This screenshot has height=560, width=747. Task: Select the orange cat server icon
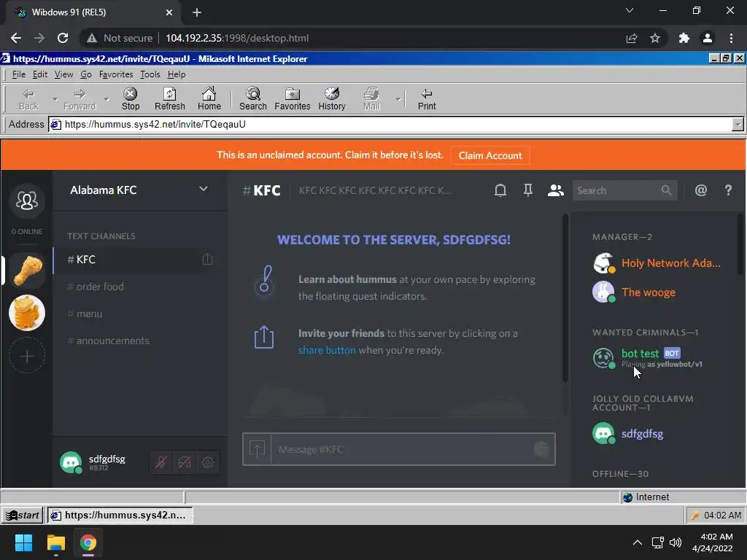point(27,313)
